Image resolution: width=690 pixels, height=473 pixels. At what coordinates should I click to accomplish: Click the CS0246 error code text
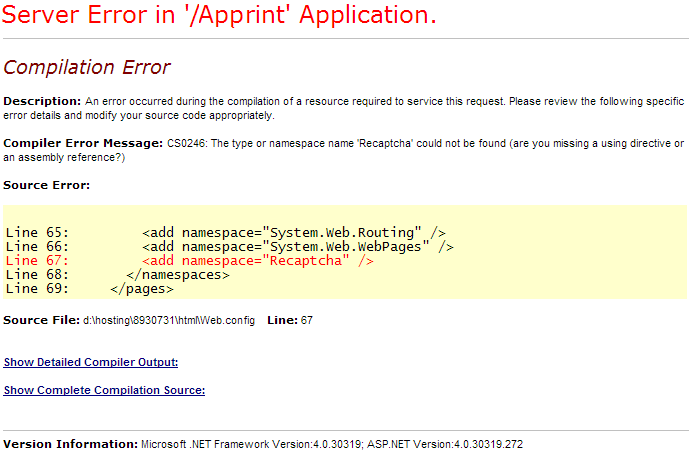point(187,144)
